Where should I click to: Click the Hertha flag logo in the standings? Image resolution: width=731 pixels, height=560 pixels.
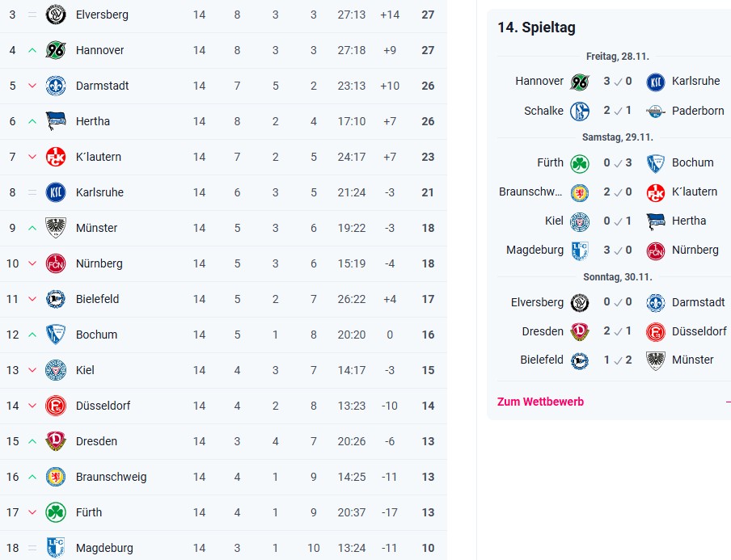[x=56, y=121]
